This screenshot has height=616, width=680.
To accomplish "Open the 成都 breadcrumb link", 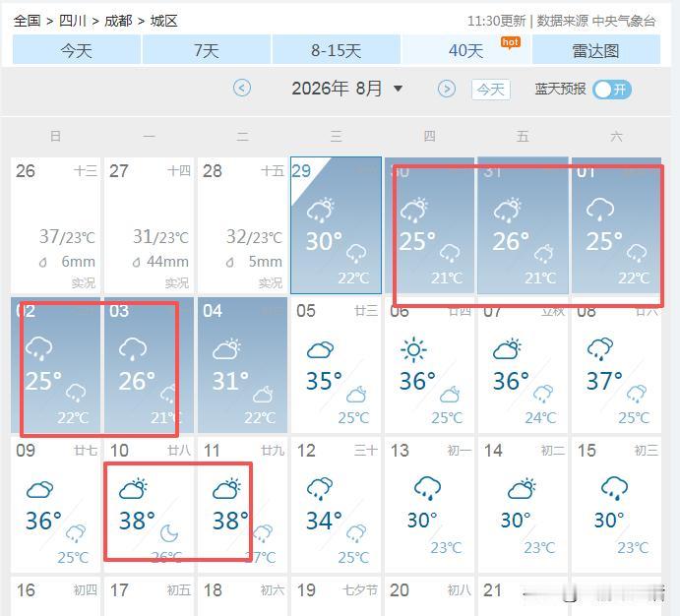I will point(118,21).
